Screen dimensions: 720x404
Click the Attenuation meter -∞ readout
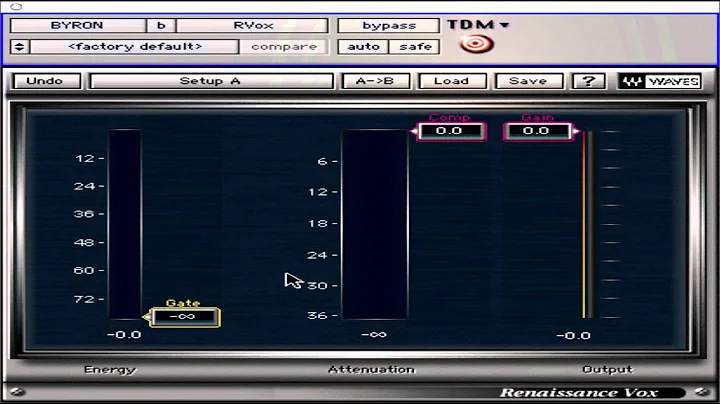click(374, 335)
